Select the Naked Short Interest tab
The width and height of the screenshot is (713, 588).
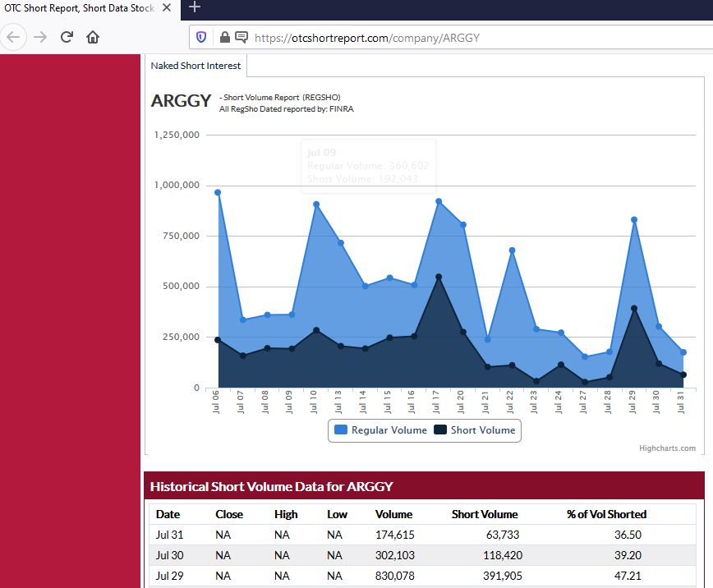tap(195, 66)
